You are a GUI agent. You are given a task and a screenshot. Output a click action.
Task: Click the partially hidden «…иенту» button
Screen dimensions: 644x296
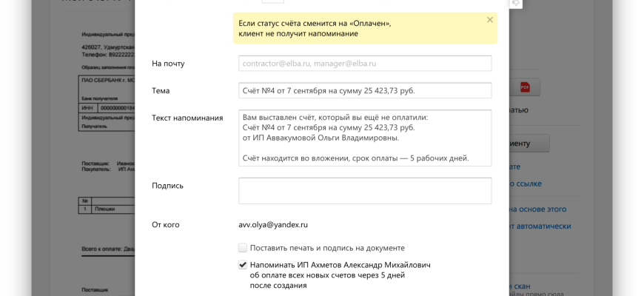point(529,144)
